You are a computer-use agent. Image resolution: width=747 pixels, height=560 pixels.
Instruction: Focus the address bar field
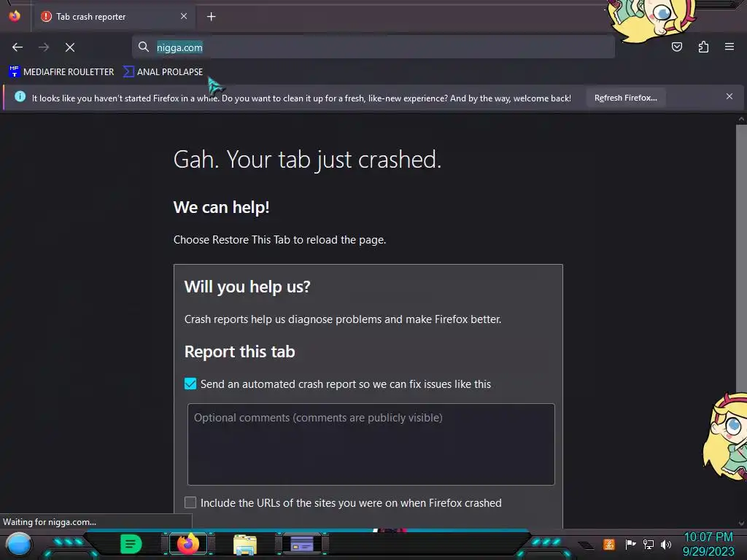373,47
